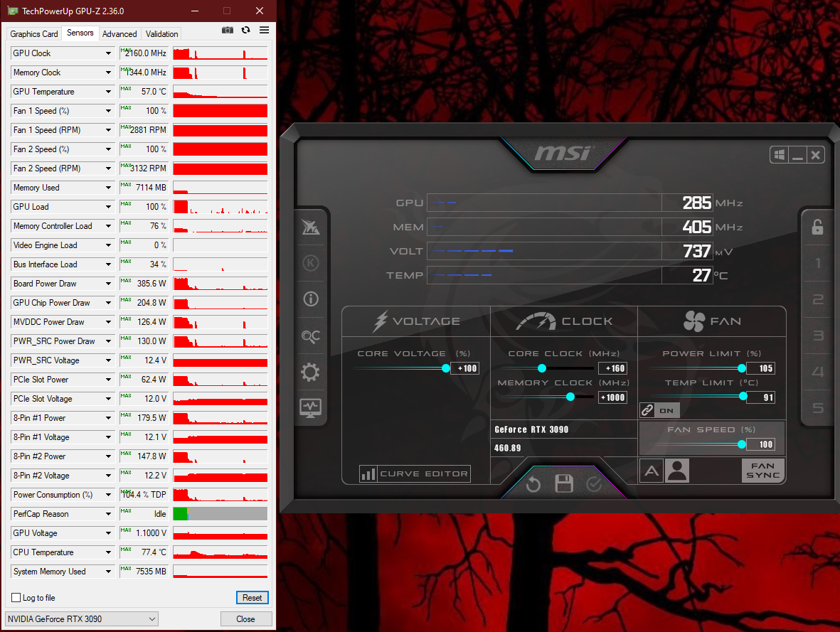Click the PerfCap Reason status bar graph
This screenshot has width=840, height=632.
220,514
